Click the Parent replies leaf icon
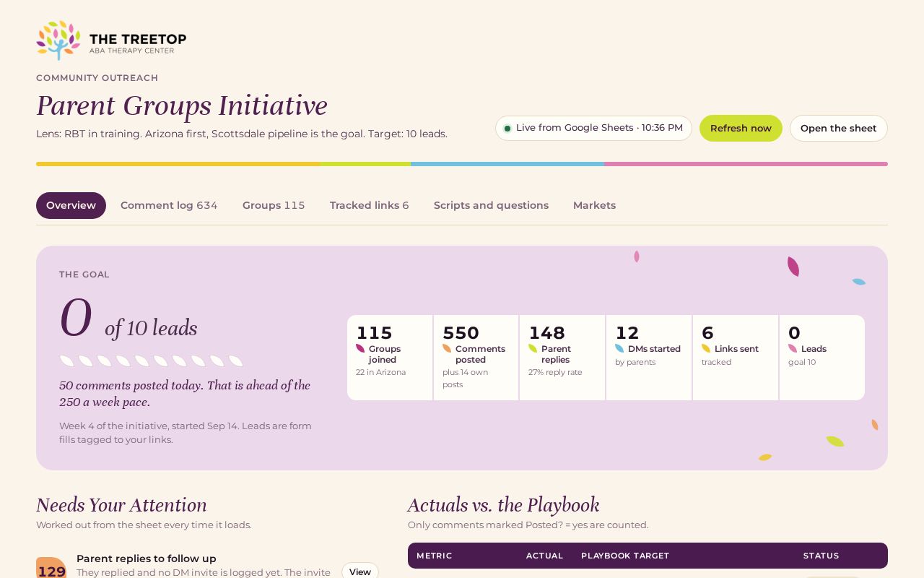924x578 pixels. coord(533,348)
